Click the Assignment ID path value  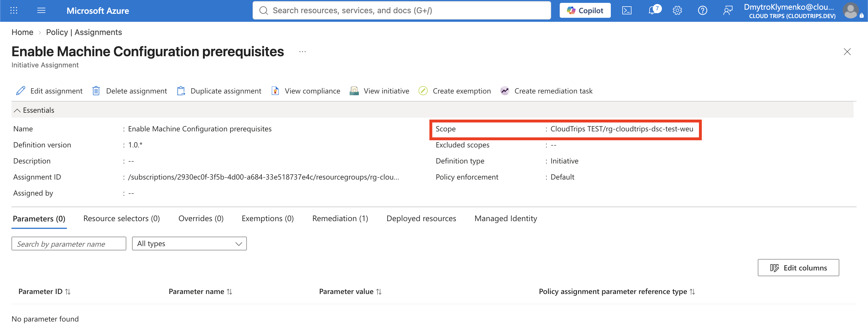263,177
